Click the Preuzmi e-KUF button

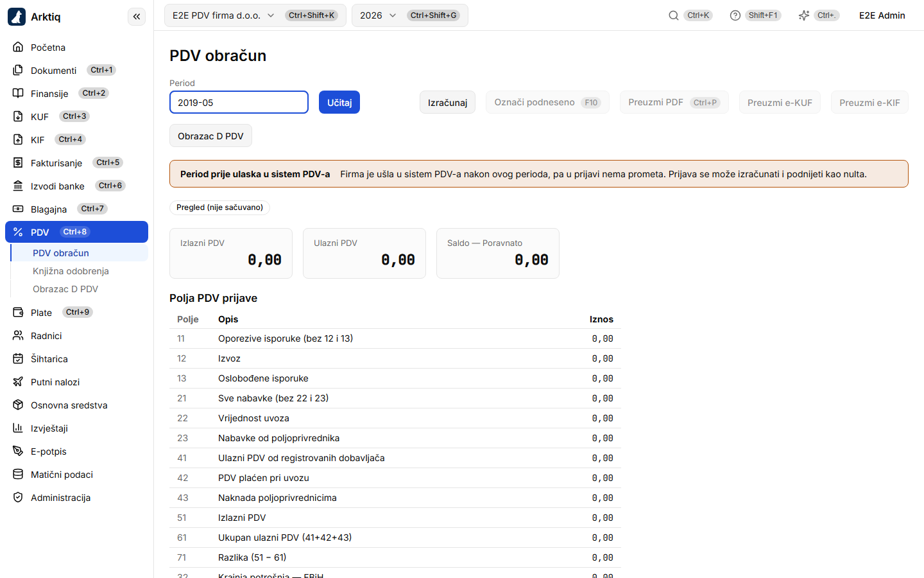click(x=780, y=102)
